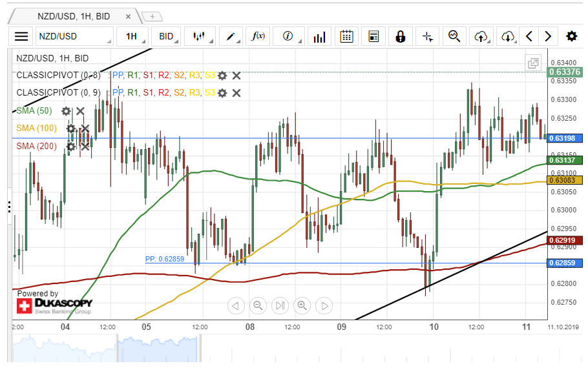Viewport: 588px width, 368px height.
Task: Open settings for SMA (200) indicator
Action: click(71, 147)
